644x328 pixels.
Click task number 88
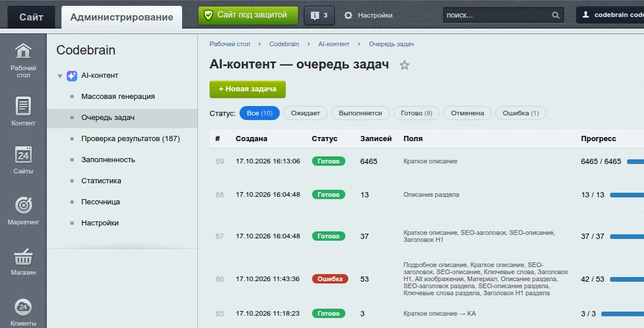click(220, 195)
